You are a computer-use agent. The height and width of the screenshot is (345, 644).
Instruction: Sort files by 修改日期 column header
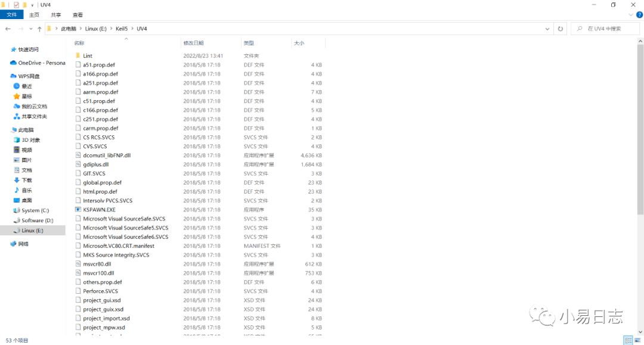pos(193,43)
